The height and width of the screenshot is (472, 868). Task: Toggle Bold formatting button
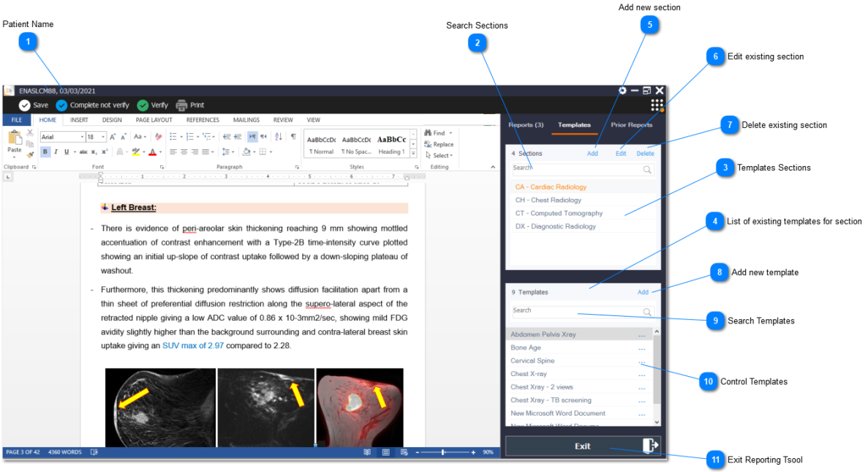click(x=45, y=151)
